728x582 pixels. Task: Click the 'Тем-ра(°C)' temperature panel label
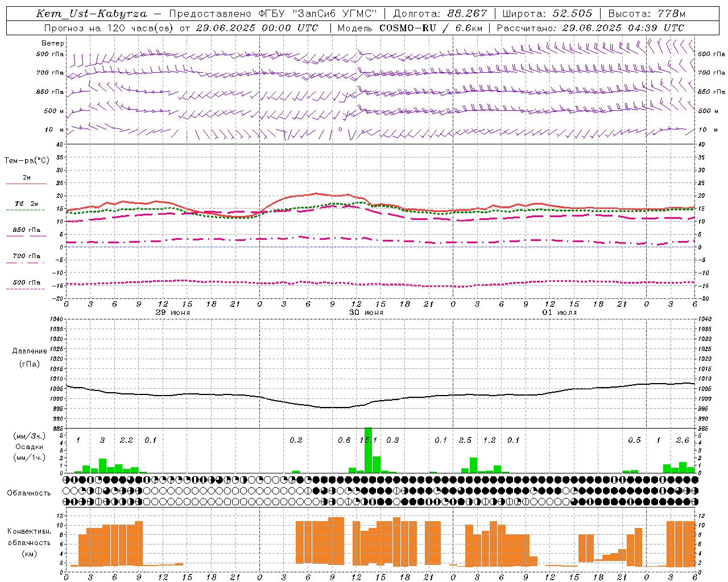(27, 161)
